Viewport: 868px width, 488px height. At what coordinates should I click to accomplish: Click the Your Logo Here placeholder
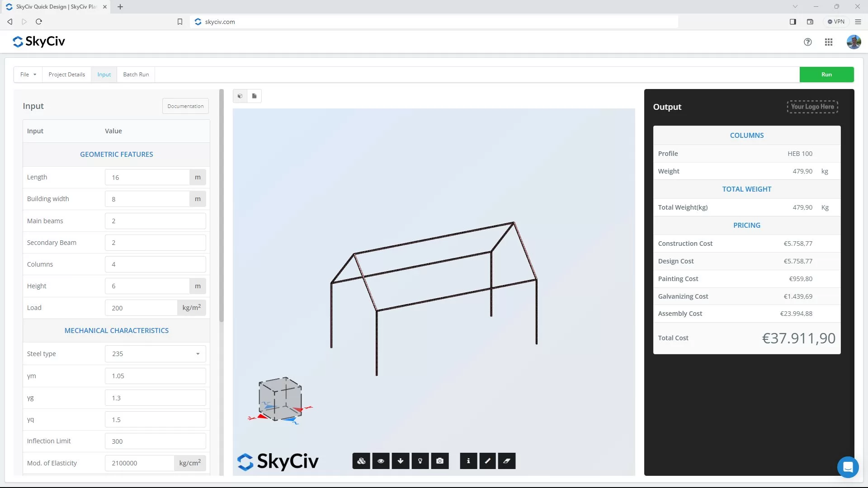click(x=812, y=107)
